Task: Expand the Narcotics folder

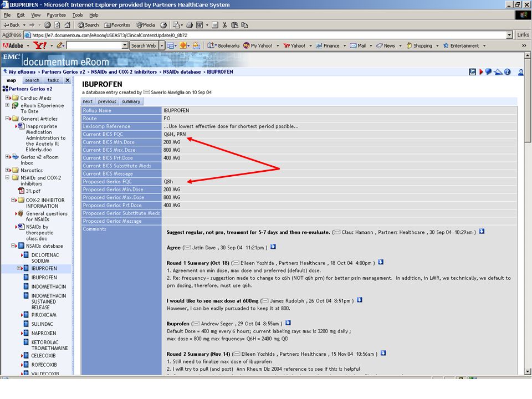Action: 7,170
